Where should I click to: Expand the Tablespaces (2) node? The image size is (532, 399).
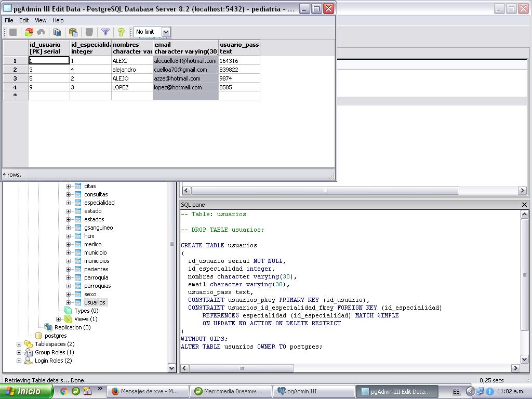point(19,344)
